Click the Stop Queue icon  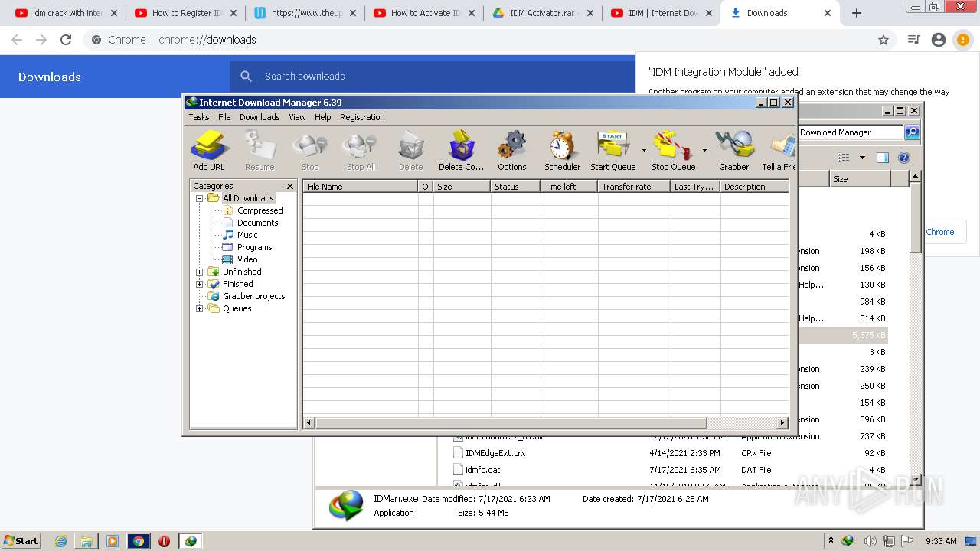pyautogui.click(x=673, y=150)
